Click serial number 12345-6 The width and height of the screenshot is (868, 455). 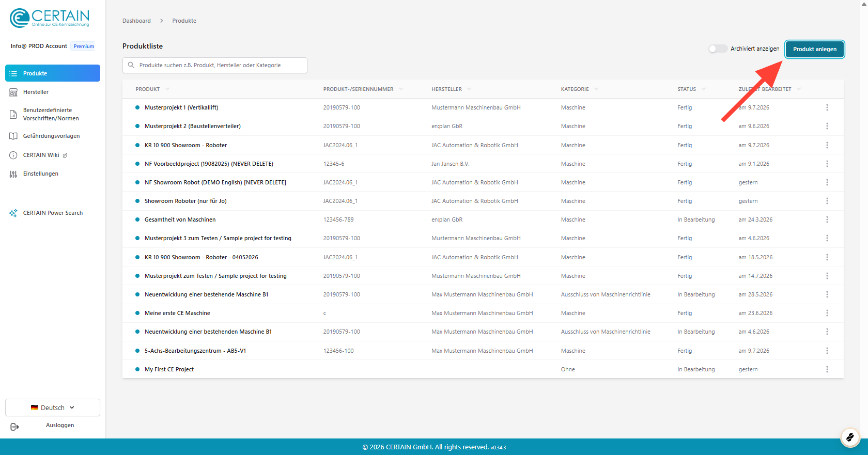tap(334, 164)
